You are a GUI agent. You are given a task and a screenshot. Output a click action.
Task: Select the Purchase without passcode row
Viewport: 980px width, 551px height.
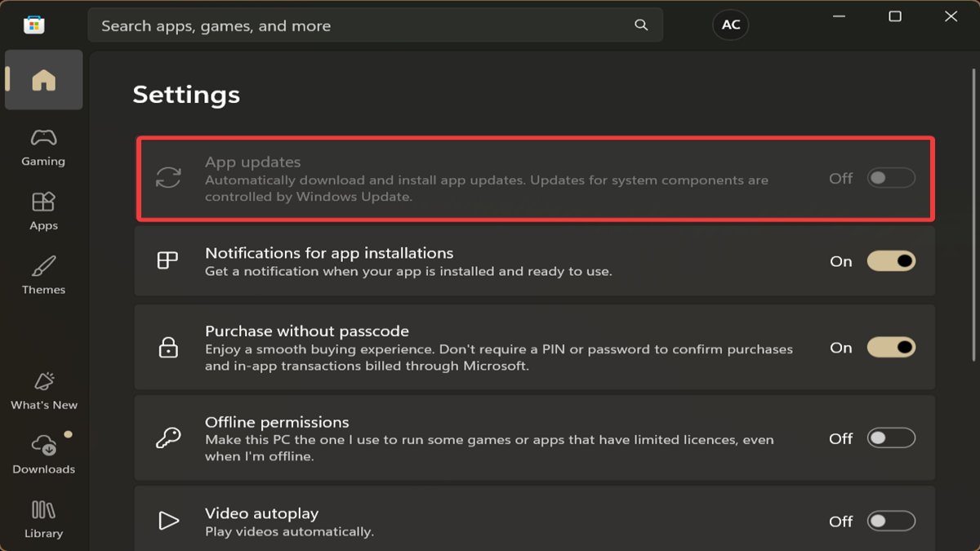click(490, 348)
